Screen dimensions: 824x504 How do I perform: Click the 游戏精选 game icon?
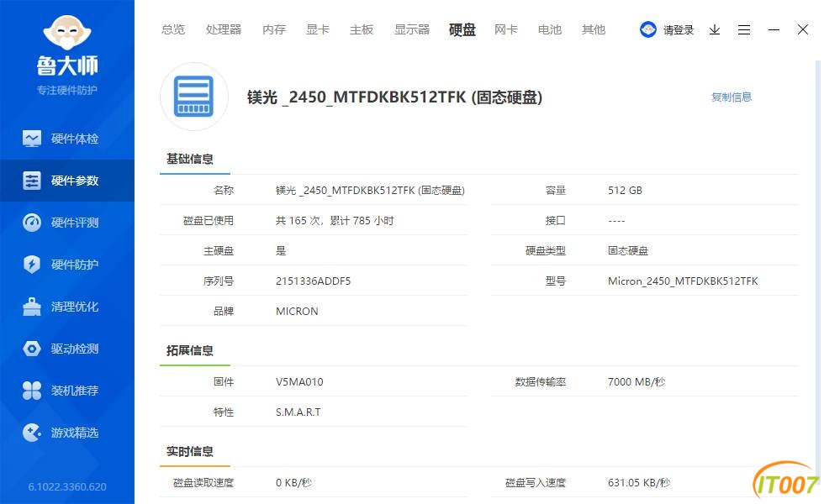[32, 433]
